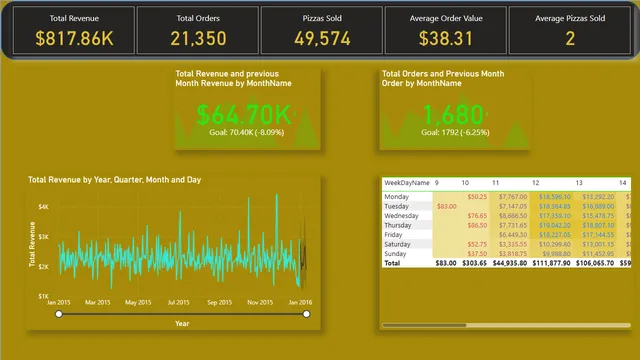Click the $17,144.55 Friday cell
Viewport: 640px width, 360px height.
pos(598,235)
